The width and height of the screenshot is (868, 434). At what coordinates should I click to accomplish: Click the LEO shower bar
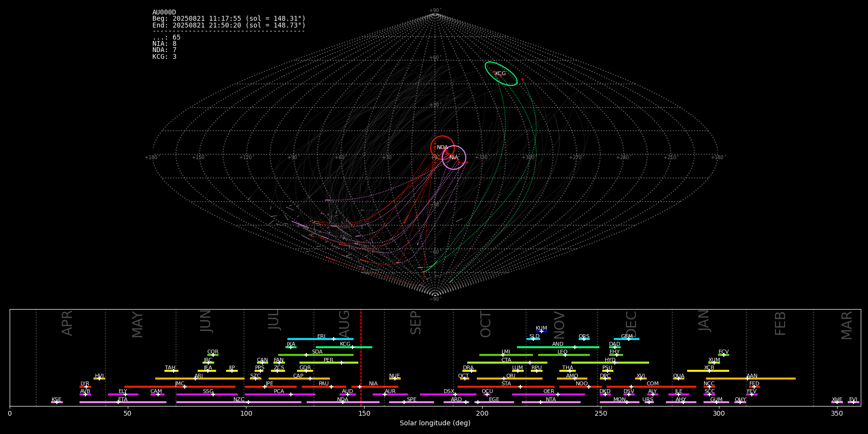[x=564, y=355]
